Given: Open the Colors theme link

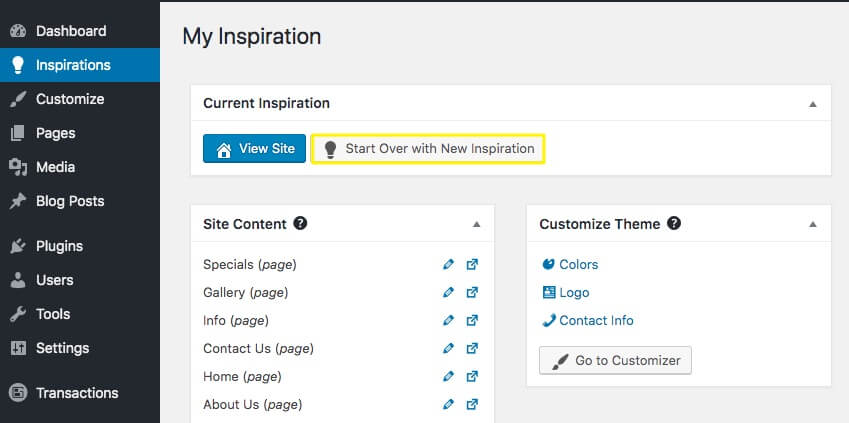Looking at the screenshot, I should pyautogui.click(x=578, y=265).
